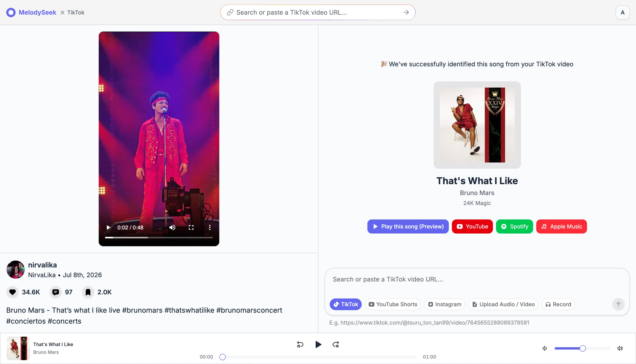
Task: Select the Instagram source tab
Action: 444,304
